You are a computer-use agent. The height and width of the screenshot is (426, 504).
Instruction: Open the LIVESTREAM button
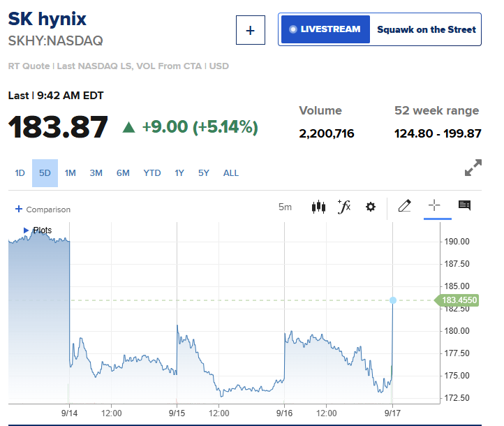pos(325,29)
